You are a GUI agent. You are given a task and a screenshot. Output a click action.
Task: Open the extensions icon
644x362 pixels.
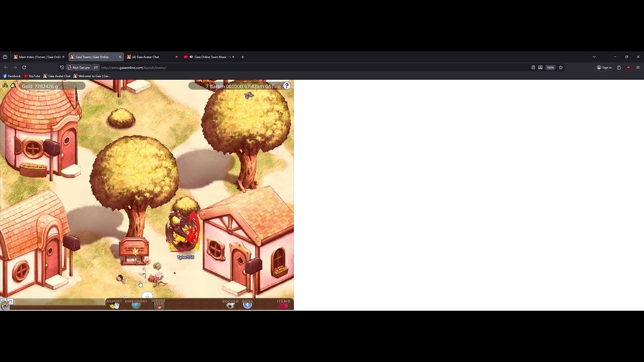619,67
